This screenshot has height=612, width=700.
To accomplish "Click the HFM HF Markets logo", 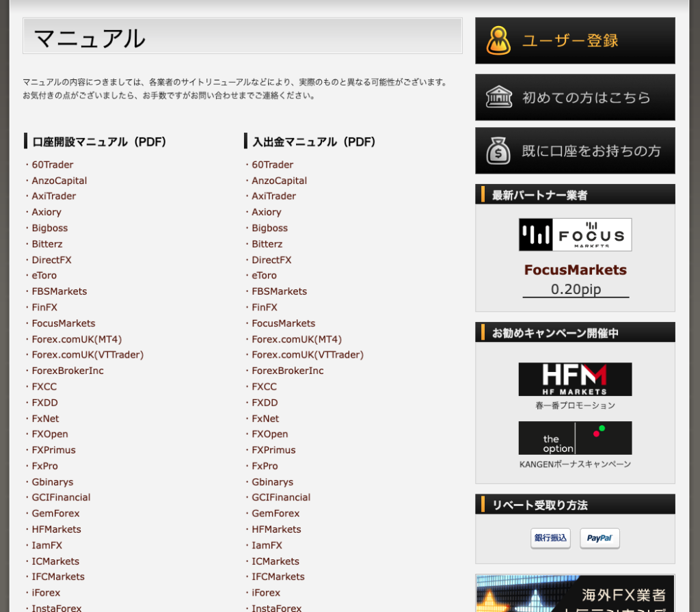I will pos(575,379).
